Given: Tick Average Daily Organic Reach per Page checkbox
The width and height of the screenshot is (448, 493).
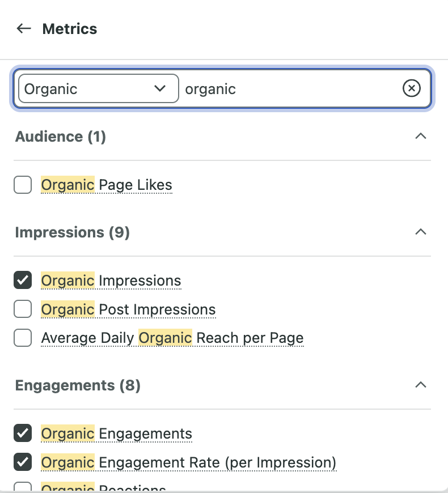Looking at the screenshot, I should pos(23,338).
